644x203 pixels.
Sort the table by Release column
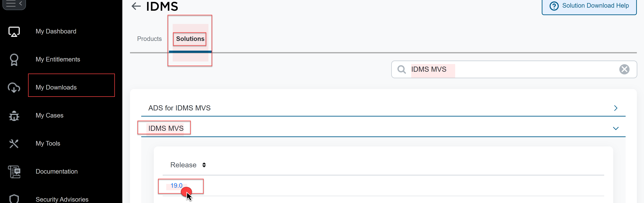click(x=204, y=165)
